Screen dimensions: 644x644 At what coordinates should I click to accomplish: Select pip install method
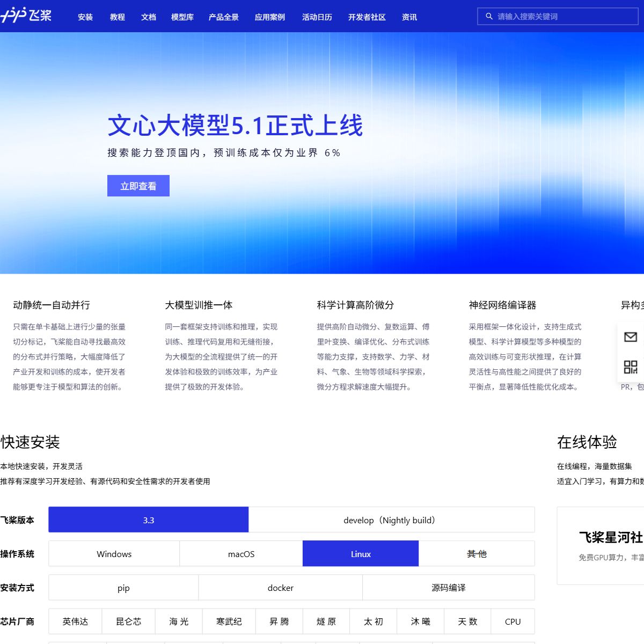coord(123,588)
